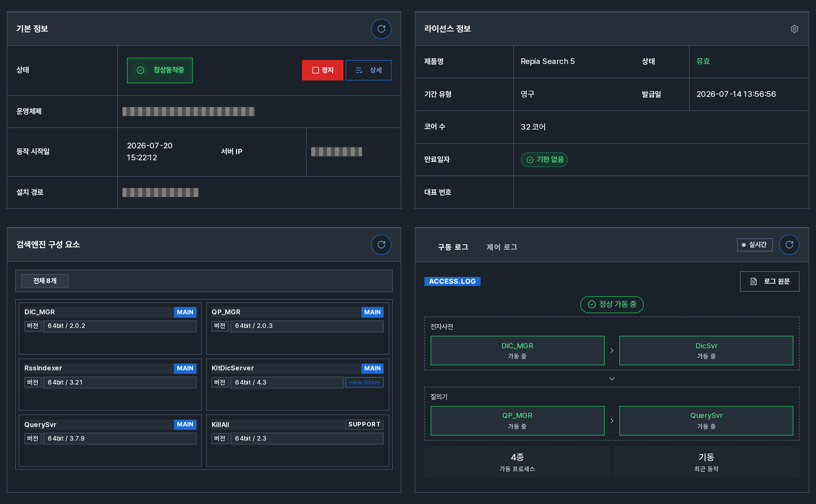Click the MAIN tag on DIC_MGR card
The height and width of the screenshot is (504, 816).
tap(185, 312)
